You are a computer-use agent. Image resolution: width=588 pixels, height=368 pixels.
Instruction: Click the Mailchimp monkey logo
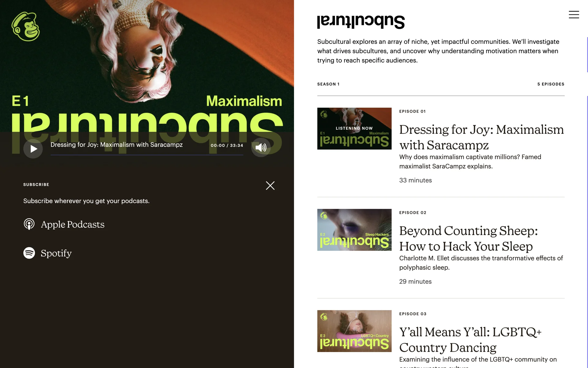[x=26, y=27]
